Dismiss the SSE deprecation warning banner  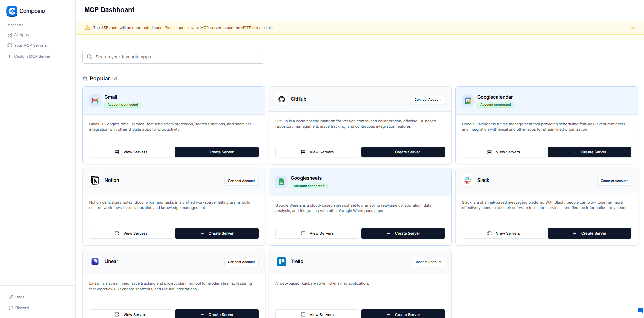[x=632, y=28]
